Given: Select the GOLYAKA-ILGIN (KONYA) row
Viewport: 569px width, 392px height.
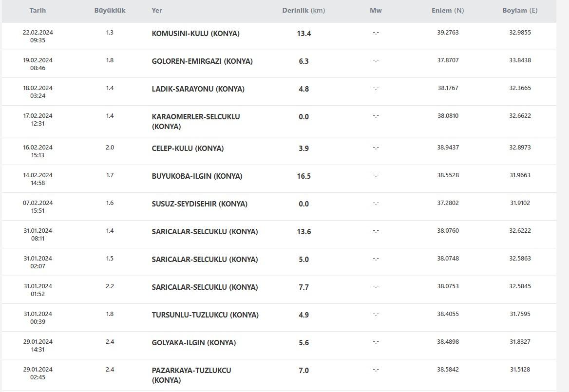Looking at the screenshot, I should (279, 345).
